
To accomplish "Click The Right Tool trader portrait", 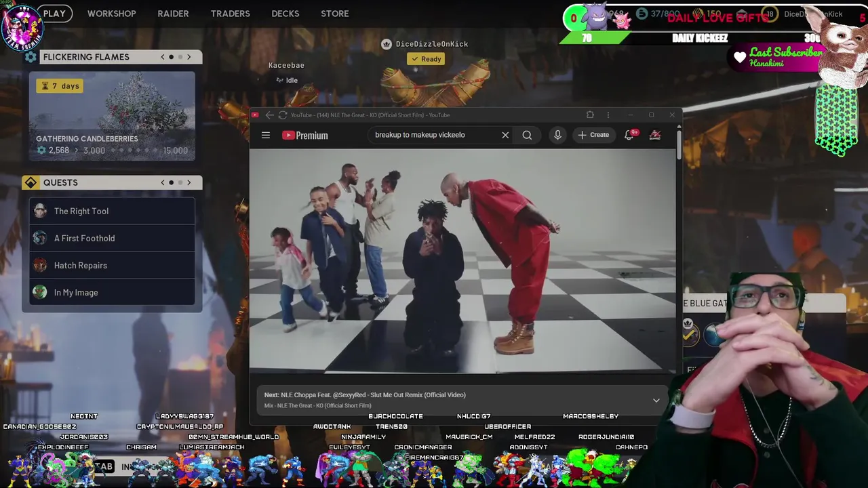I will click(40, 211).
